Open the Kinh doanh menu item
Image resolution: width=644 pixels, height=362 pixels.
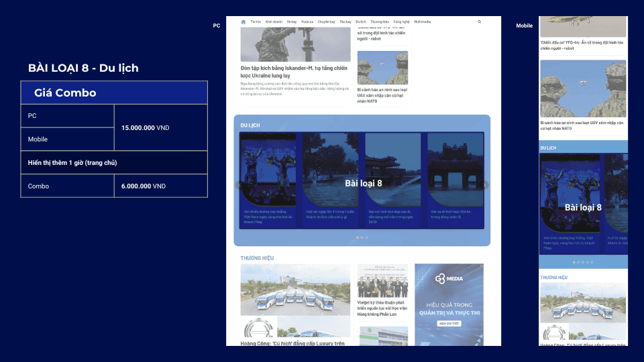[274, 21]
